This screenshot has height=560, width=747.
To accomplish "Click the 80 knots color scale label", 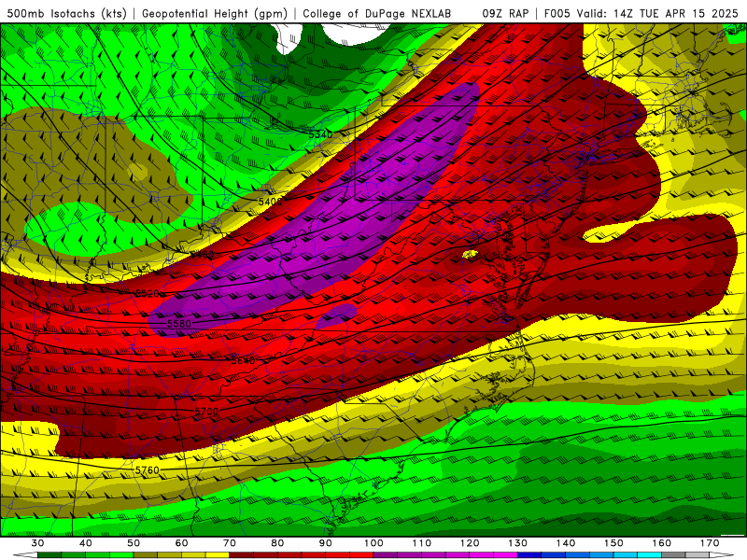I will [277, 543].
